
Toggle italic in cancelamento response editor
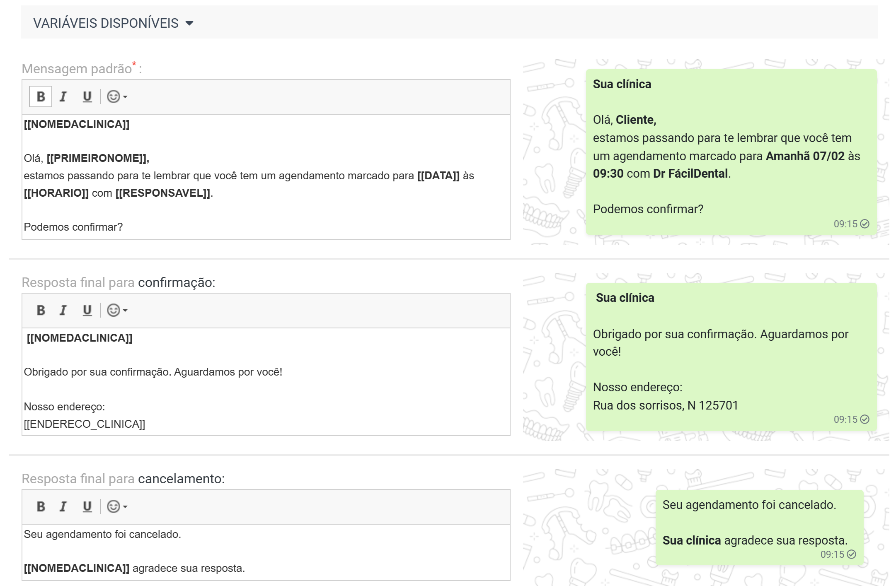point(63,506)
